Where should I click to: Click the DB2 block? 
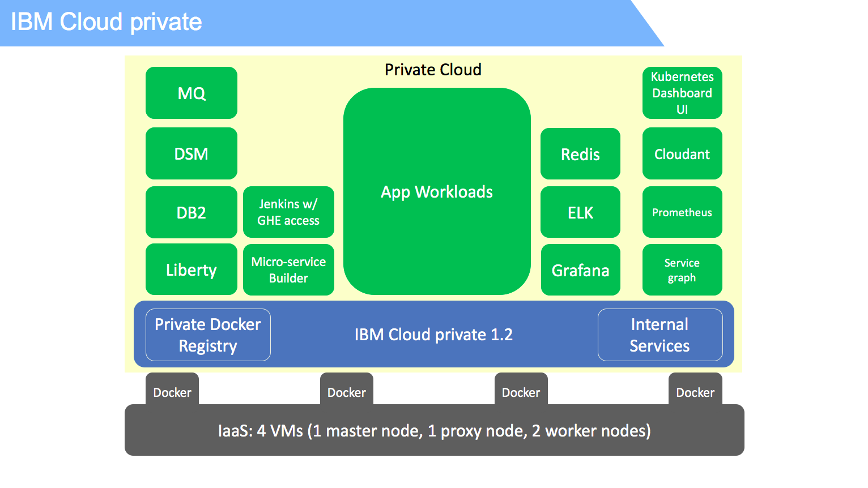192,212
